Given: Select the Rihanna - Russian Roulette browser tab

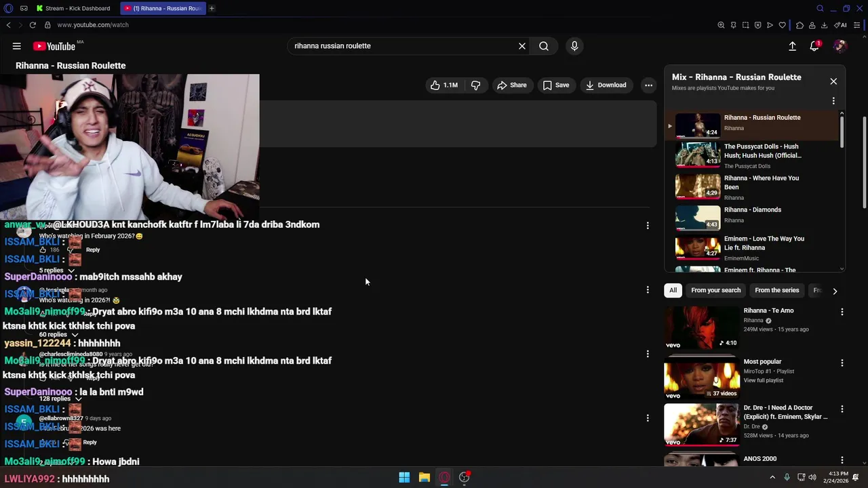Looking at the screenshot, I should (x=163, y=8).
